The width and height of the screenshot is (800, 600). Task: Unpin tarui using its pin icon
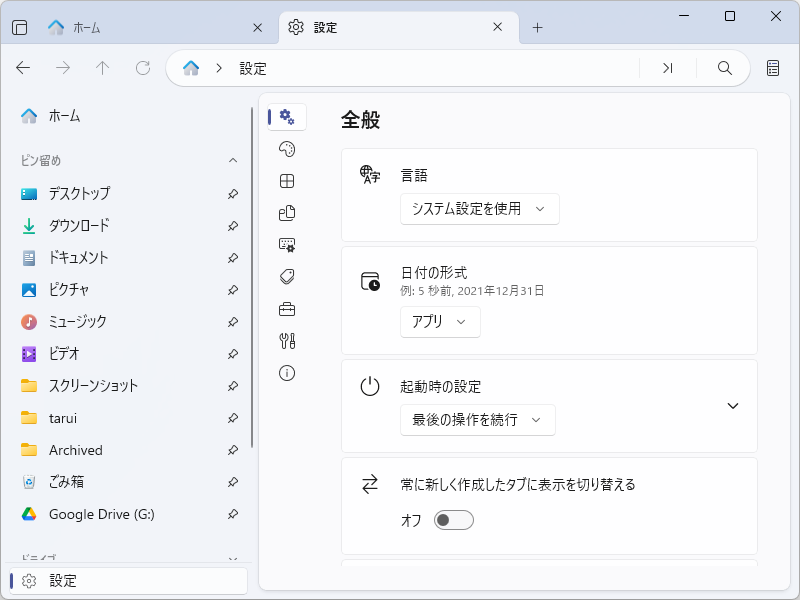(x=233, y=418)
